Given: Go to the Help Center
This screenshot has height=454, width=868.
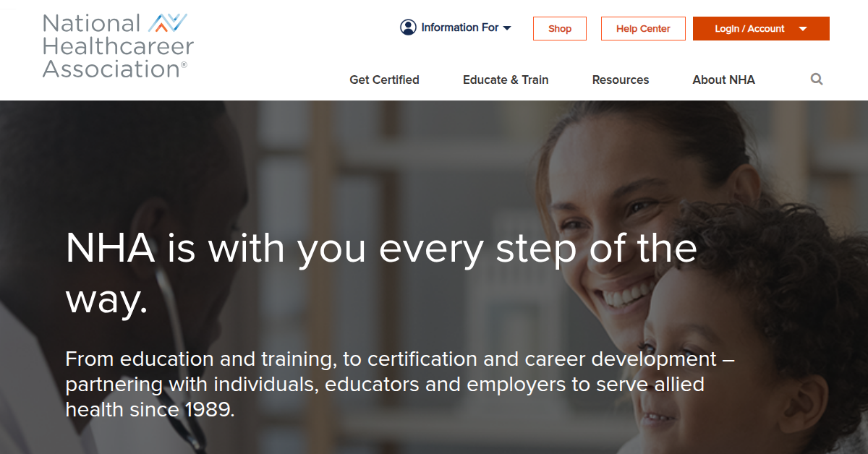Looking at the screenshot, I should (x=643, y=29).
